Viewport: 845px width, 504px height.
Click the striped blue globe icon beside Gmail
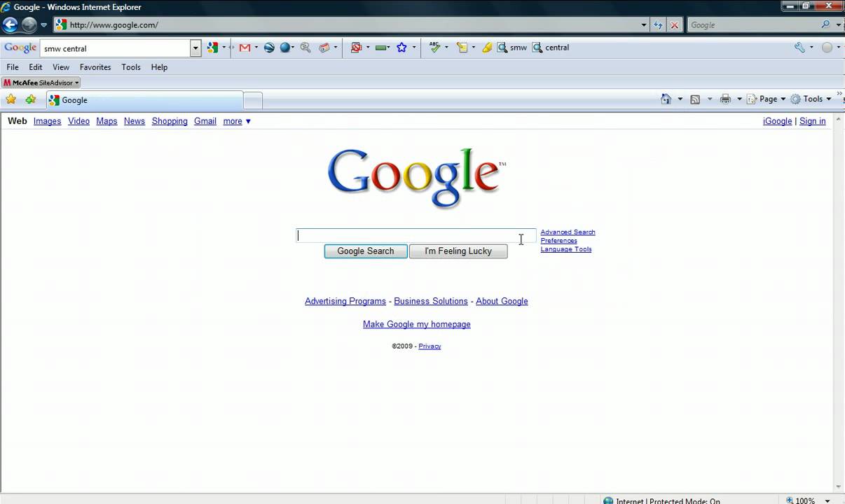269,48
